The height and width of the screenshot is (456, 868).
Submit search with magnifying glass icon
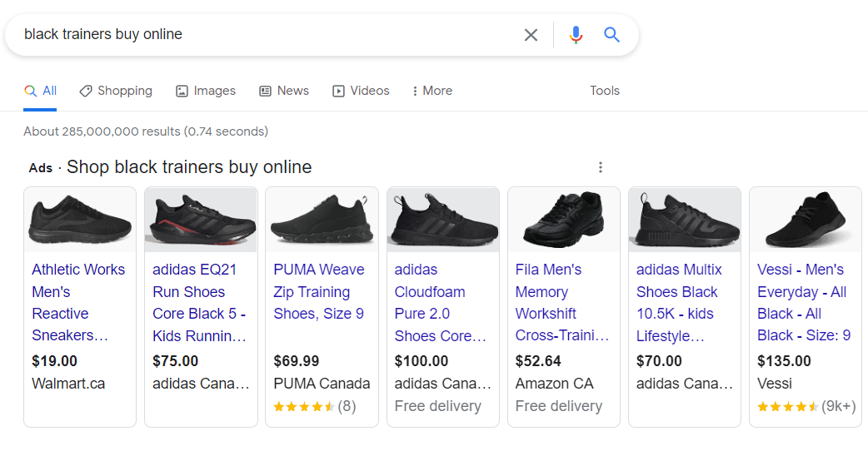611,35
